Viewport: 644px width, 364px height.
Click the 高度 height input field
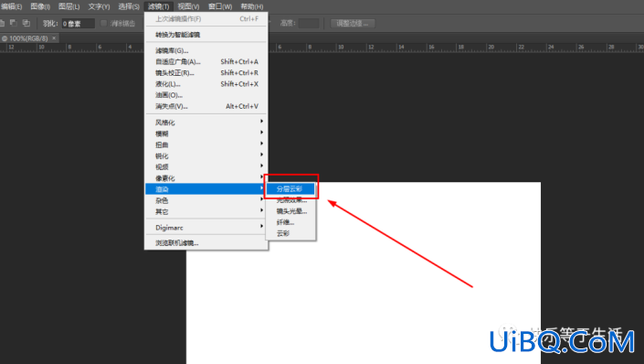(309, 24)
